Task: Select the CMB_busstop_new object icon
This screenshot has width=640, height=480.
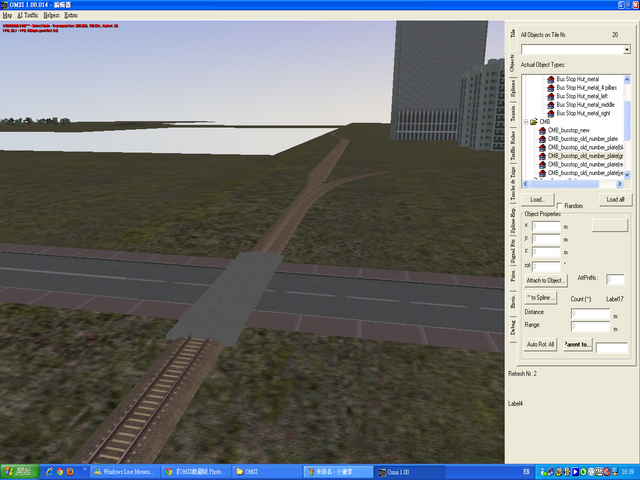Action: 542,131
